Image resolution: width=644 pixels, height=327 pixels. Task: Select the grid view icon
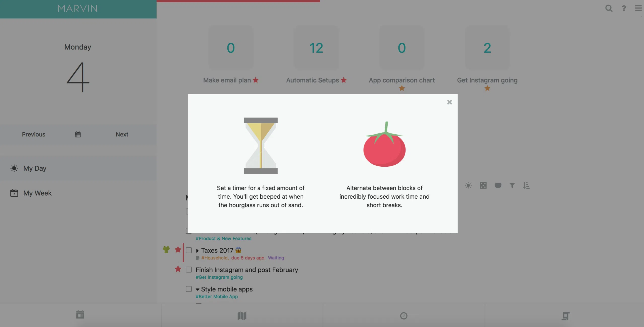click(x=483, y=185)
